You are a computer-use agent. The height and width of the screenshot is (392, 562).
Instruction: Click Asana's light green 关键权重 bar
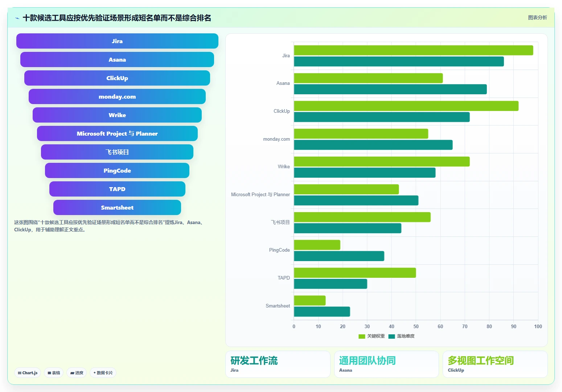(x=368, y=78)
